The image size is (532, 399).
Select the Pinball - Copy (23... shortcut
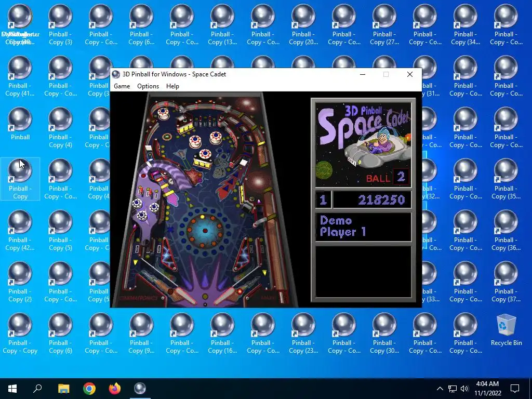tap(303, 334)
